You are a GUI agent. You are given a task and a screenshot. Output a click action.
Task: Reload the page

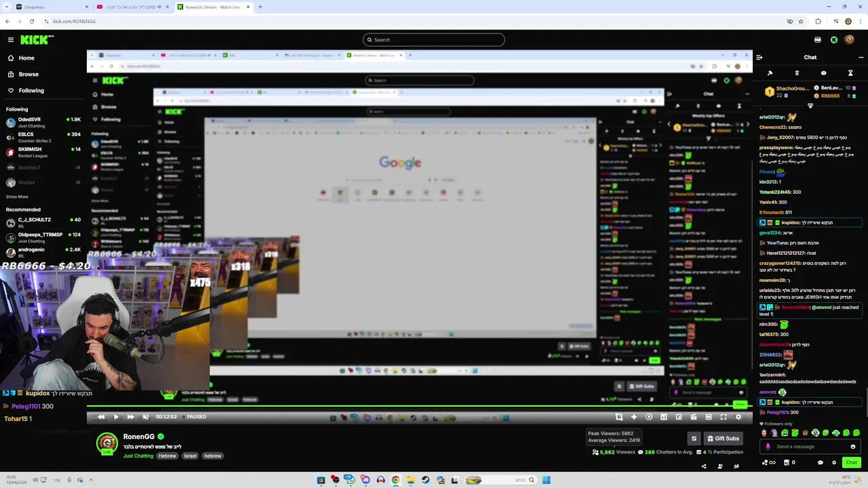click(32, 21)
